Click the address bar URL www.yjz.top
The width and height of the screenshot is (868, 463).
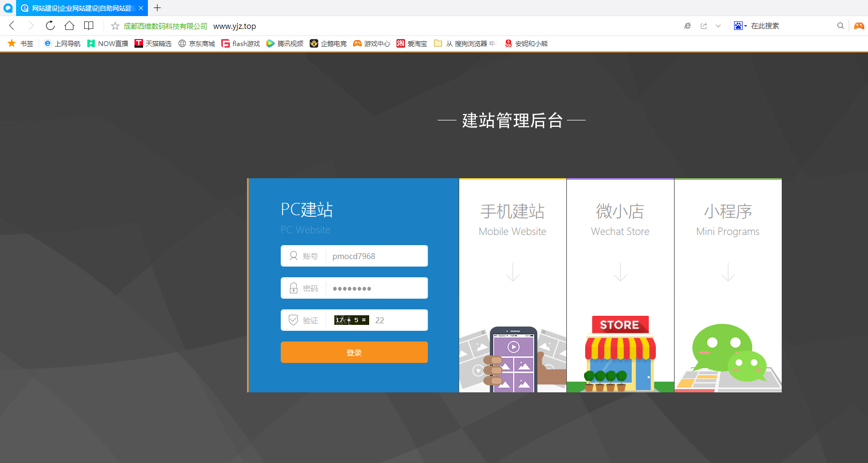[235, 26]
